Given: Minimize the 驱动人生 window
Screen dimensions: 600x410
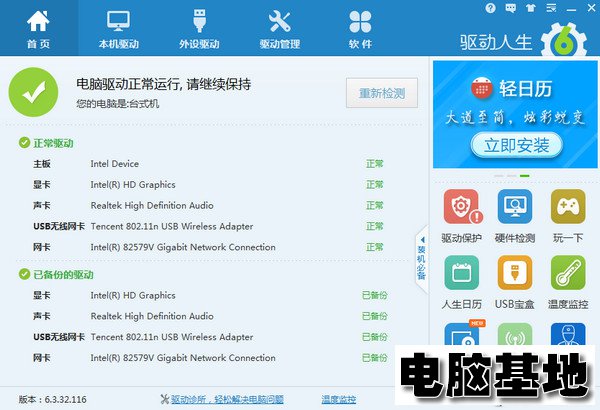Looking at the screenshot, I should (571, 8).
